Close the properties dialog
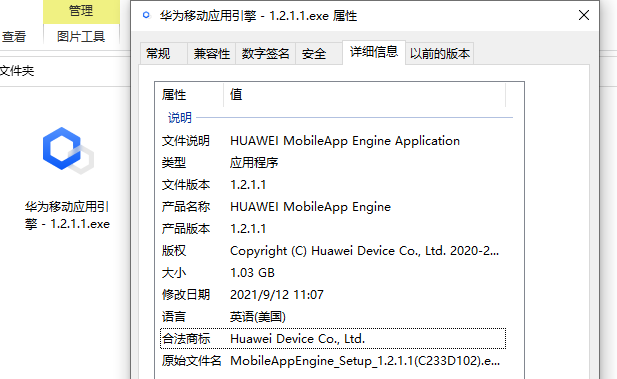This screenshot has height=379, width=617. pyautogui.click(x=584, y=15)
